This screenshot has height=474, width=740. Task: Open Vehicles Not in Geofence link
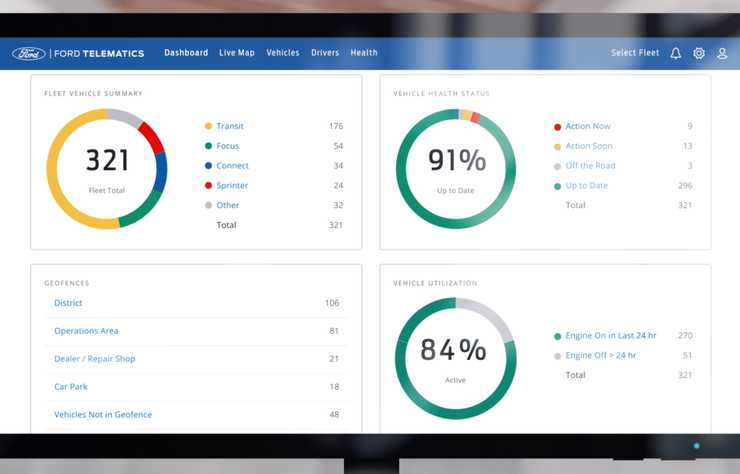103,415
